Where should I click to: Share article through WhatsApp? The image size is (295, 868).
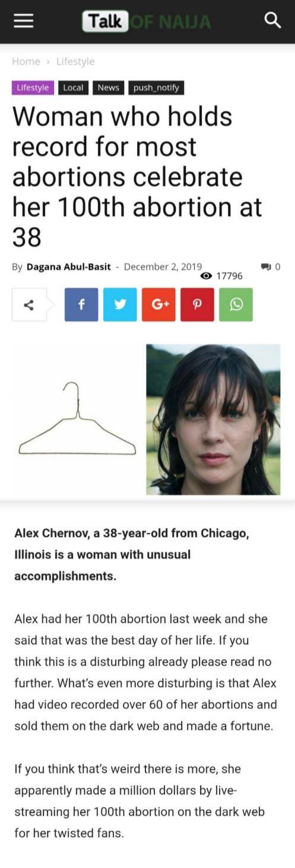(x=236, y=304)
